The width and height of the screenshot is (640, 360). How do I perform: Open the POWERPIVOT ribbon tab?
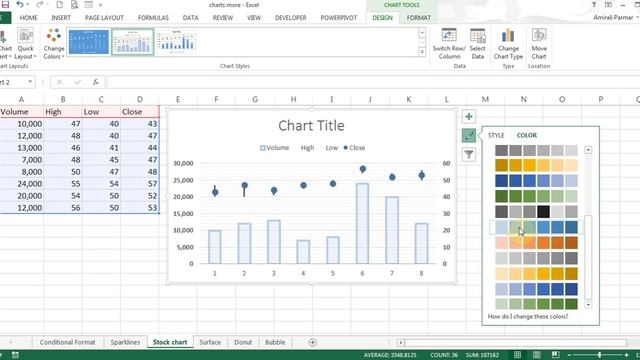[338, 18]
